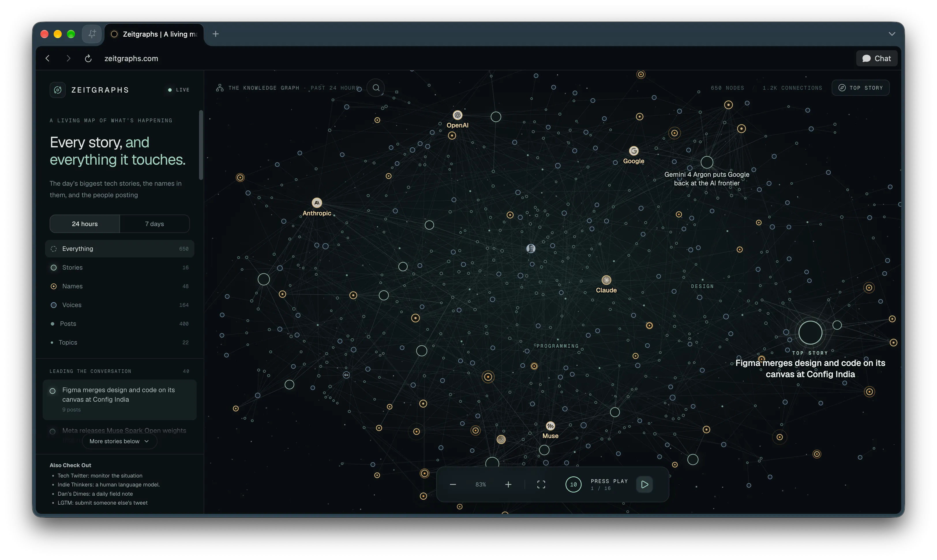Open the knowledge graph search icon
Image resolution: width=937 pixels, height=560 pixels.
(x=376, y=88)
